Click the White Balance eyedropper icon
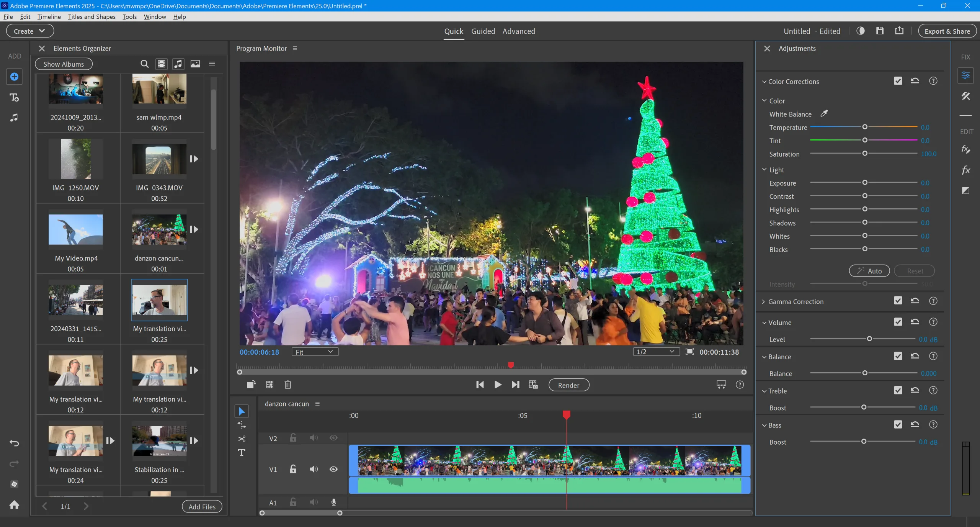 pos(824,114)
